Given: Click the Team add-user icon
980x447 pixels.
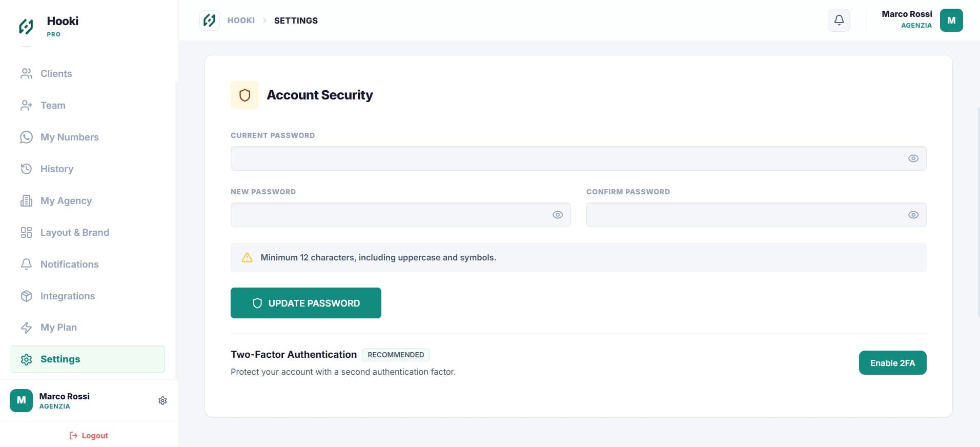Looking at the screenshot, I should click(26, 106).
